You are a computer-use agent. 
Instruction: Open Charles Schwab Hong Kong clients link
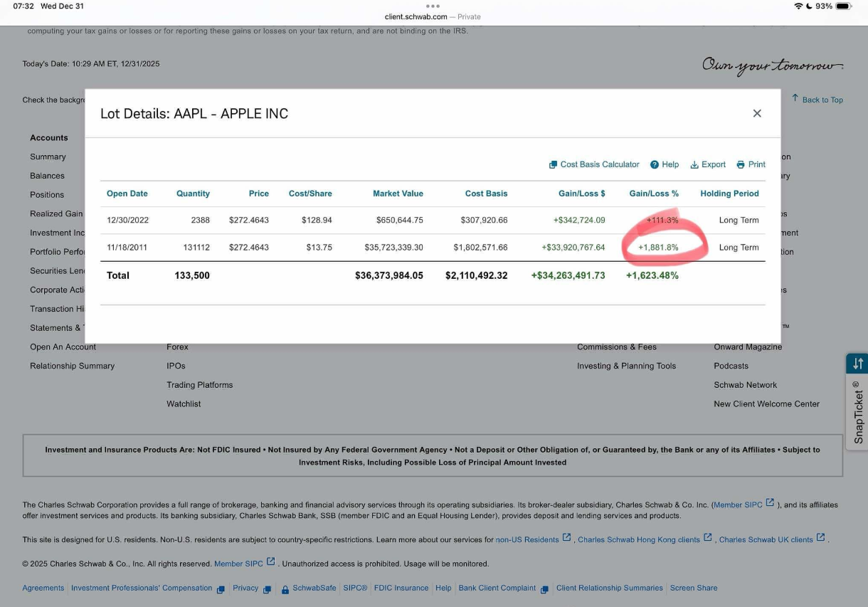tap(638, 539)
